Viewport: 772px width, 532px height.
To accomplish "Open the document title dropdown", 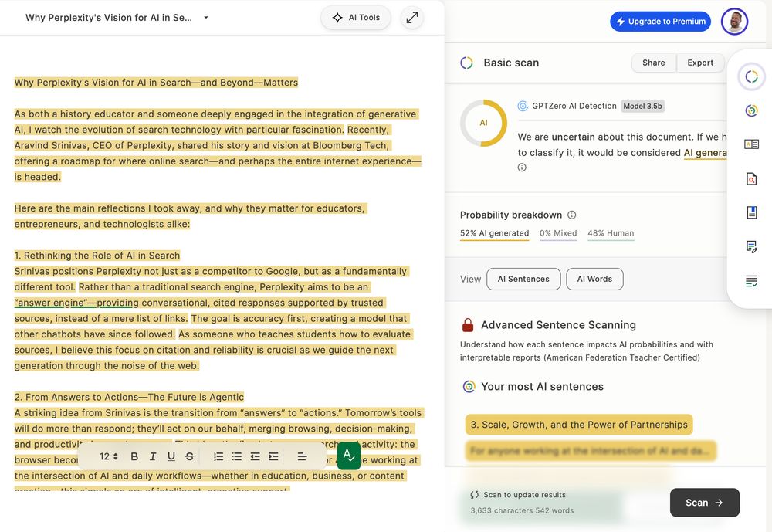I will [x=206, y=18].
